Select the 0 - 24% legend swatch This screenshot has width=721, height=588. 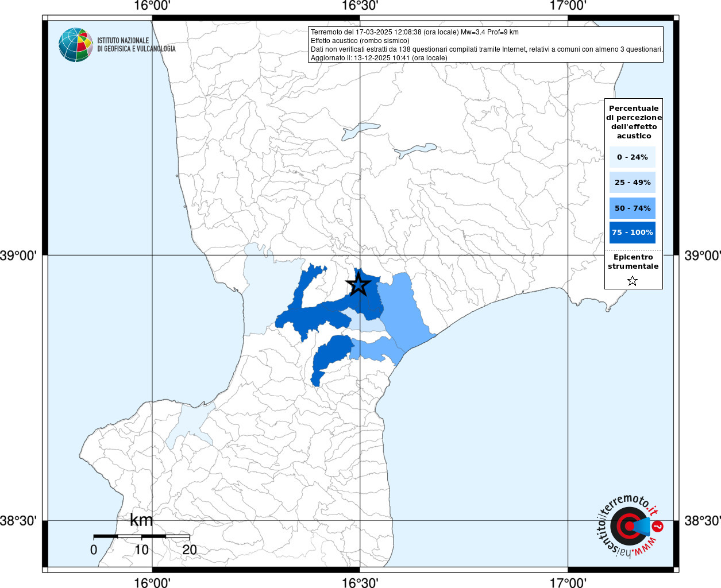tap(633, 157)
